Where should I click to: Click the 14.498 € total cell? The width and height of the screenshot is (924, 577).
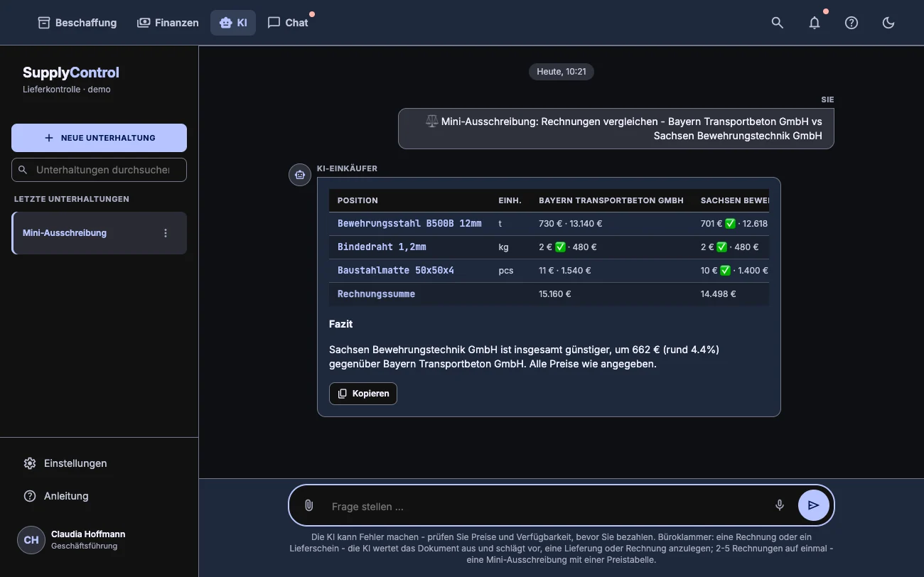718,294
